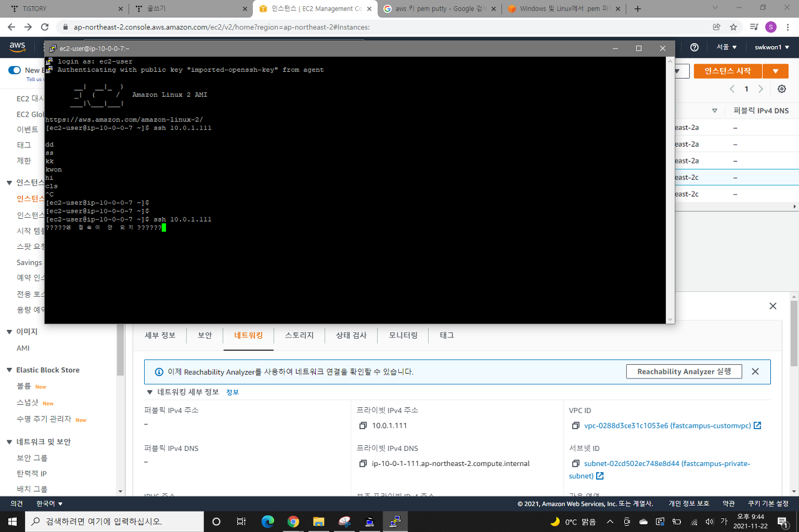Click the AWS logo home icon

[17, 47]
